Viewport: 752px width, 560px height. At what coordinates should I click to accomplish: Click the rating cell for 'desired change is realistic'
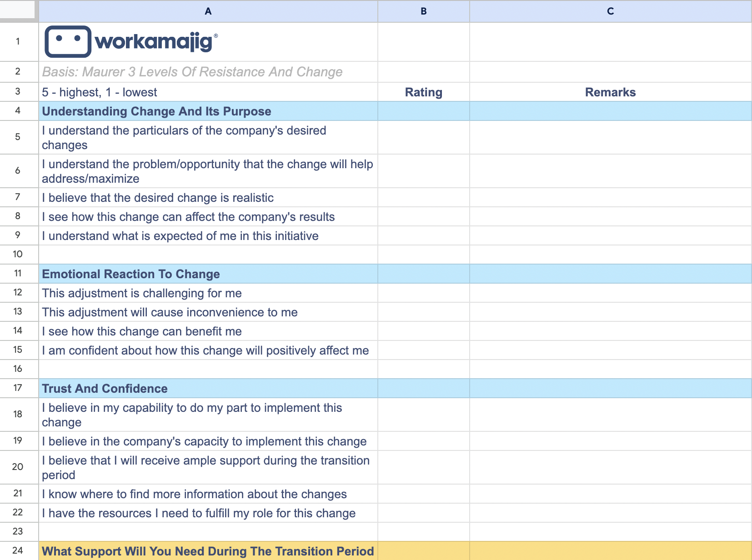tap(423, 198)
